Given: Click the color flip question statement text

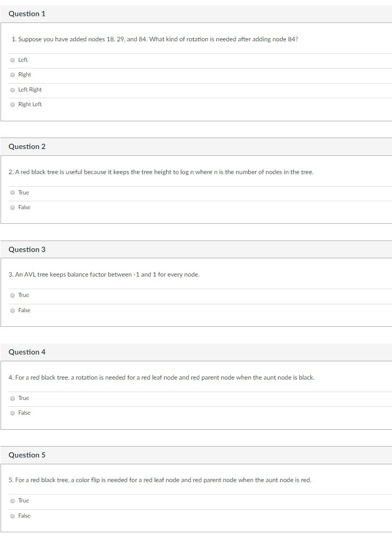Looking at the screenshot, I should (161, 479).
